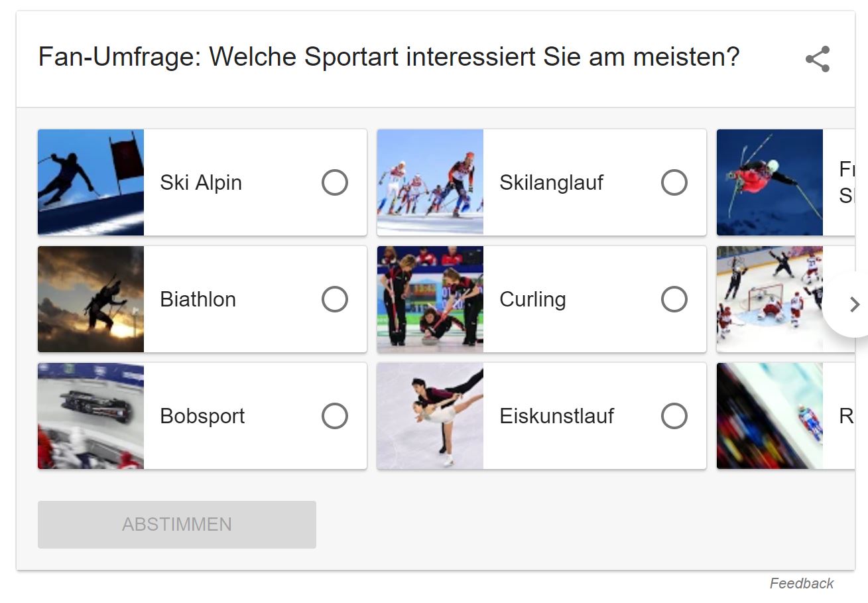This screenshot has height=603, width=868.
Task: Pick the Curling radio button
Action: click(674, 299)
